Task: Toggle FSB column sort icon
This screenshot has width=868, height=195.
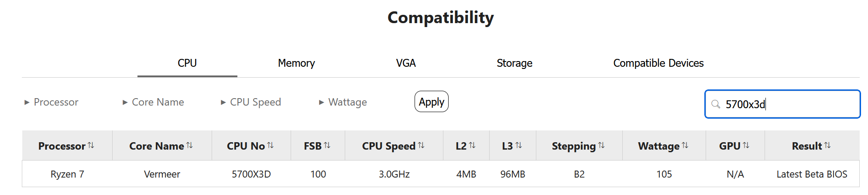Action: click(x=327, y=145)
